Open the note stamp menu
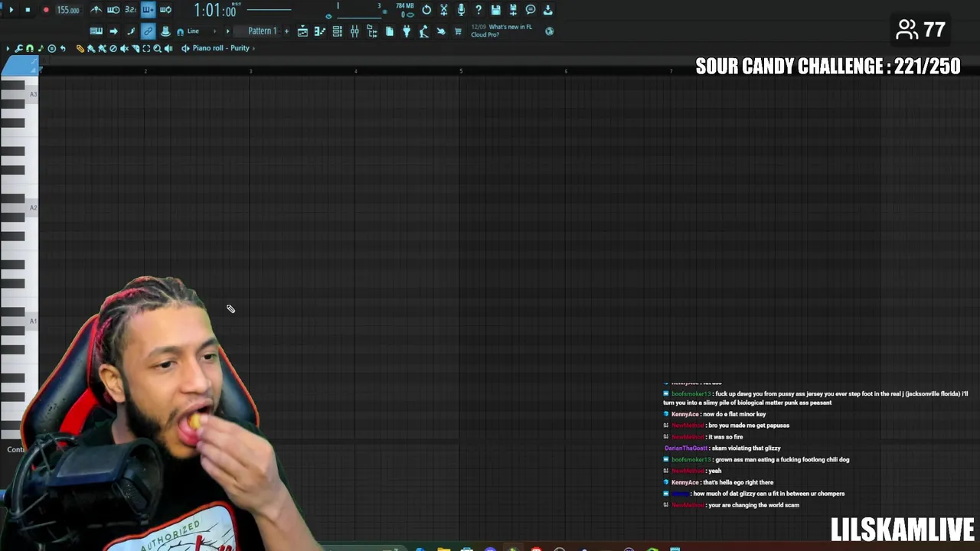 coord(41,48)
